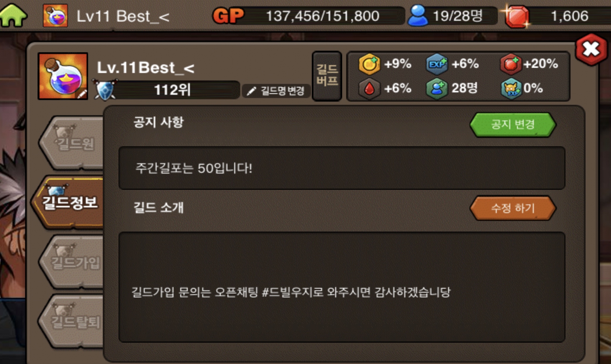Image resolution: width=611 pixels, height=364 pixels.
Task: Tap the pet EXP 0% buff icon
Action: pyautogui.click(x=512, y=89)
